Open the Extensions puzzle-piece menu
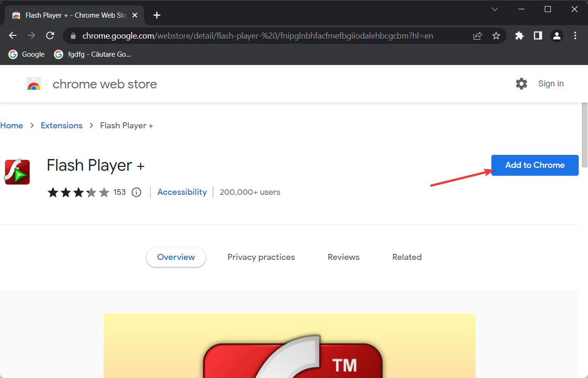The height and width of the screenshot is (378, 588). (x=520, y=36)
